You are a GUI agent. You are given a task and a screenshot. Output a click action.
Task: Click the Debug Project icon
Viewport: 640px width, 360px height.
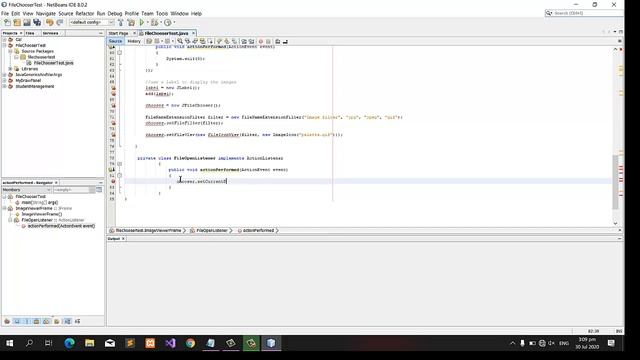154,22
